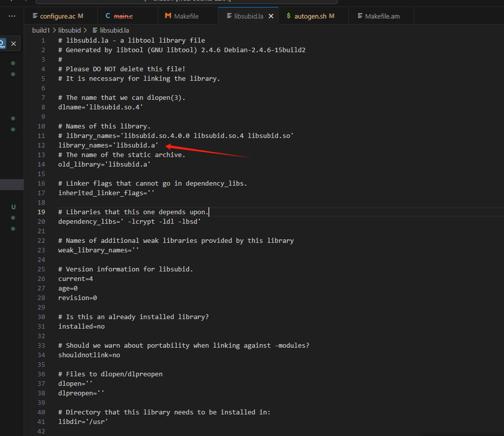Image resolution: width=504 pixels, height=436 pixels.
Task: Select the highlighted row in left sidebar
Action: [12, 185]
